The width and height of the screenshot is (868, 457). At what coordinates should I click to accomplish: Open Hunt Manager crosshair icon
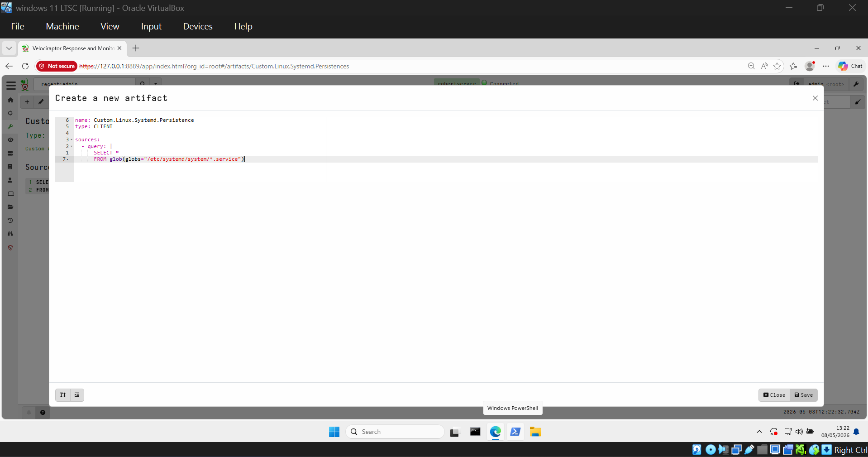[x=10, y=113]
